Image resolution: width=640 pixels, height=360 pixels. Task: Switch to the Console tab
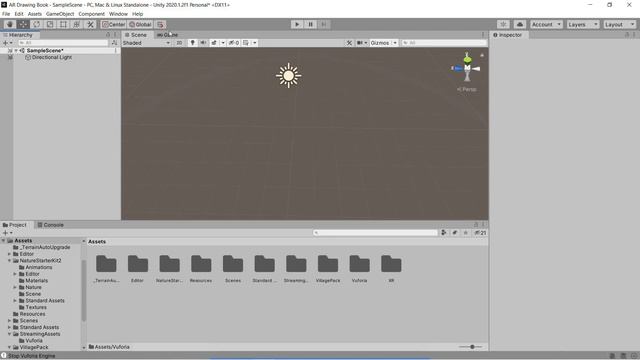(50, 225)
